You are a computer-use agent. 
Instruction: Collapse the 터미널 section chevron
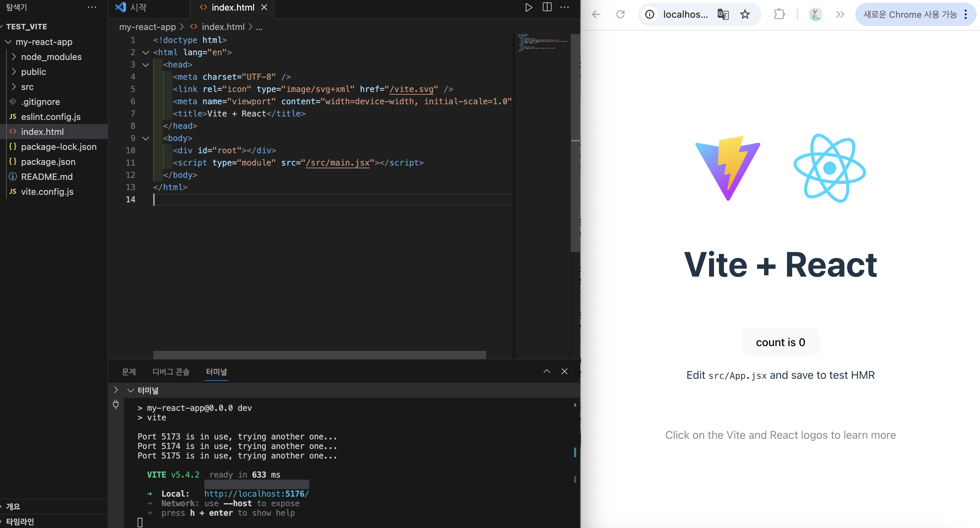click(x=131, y=390)
